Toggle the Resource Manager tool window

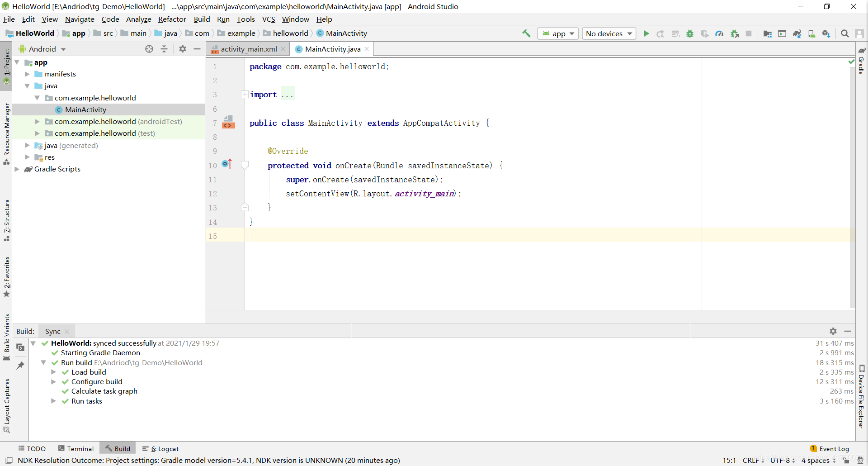click(6, 134)
